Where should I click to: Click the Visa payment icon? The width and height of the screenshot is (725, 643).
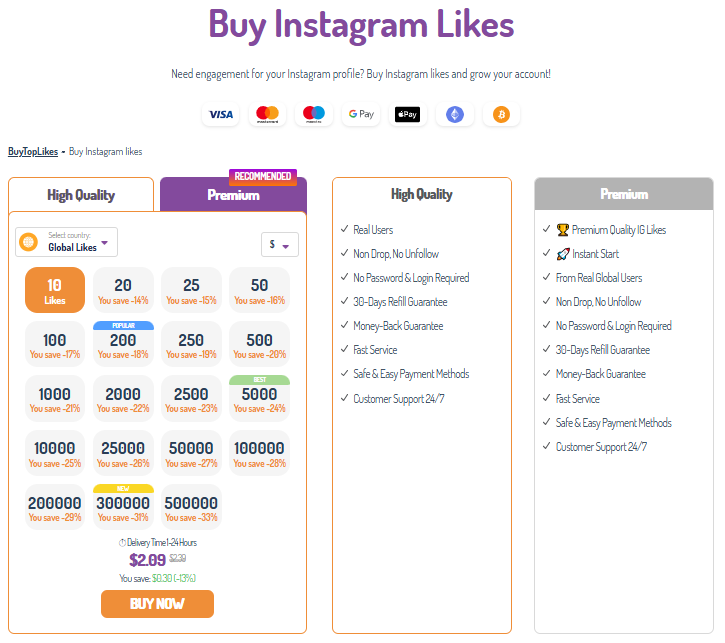tap(220, 115)
